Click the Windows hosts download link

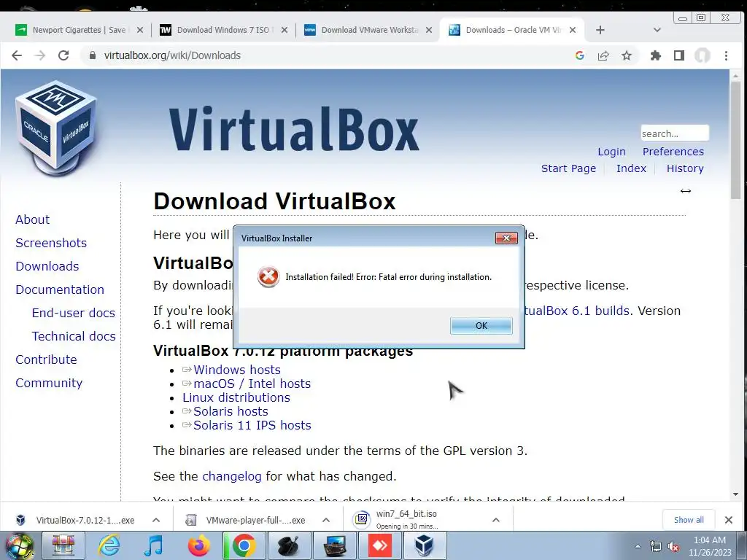237,370
